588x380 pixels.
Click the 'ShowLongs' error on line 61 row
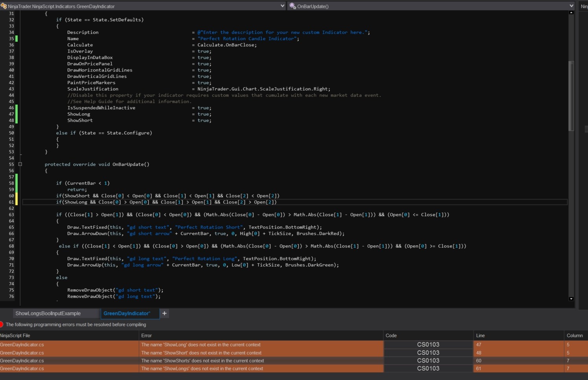(202, 368)
